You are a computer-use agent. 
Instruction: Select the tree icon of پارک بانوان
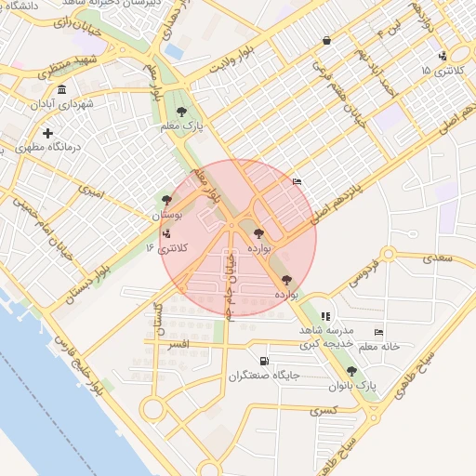351,371
